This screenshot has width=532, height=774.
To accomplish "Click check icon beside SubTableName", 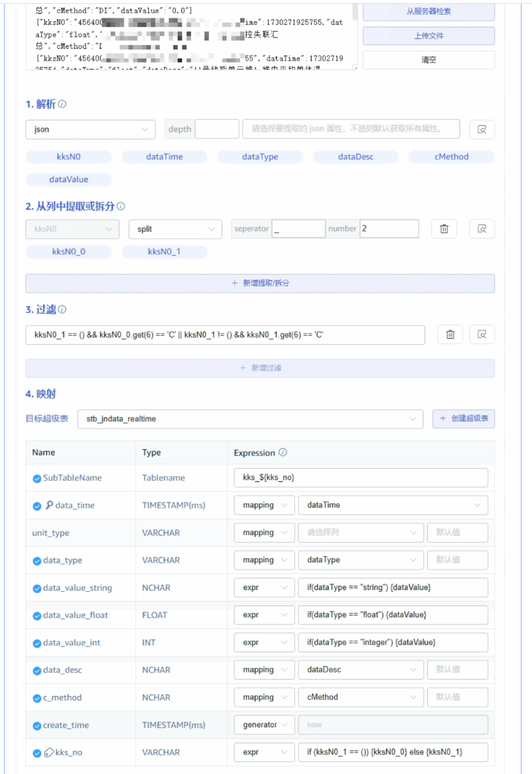I will click(37, 478).
